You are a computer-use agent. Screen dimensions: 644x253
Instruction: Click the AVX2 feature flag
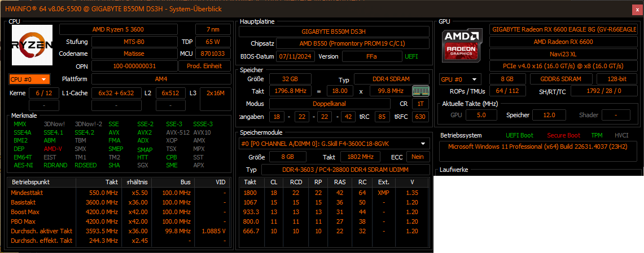click(144, 132)
